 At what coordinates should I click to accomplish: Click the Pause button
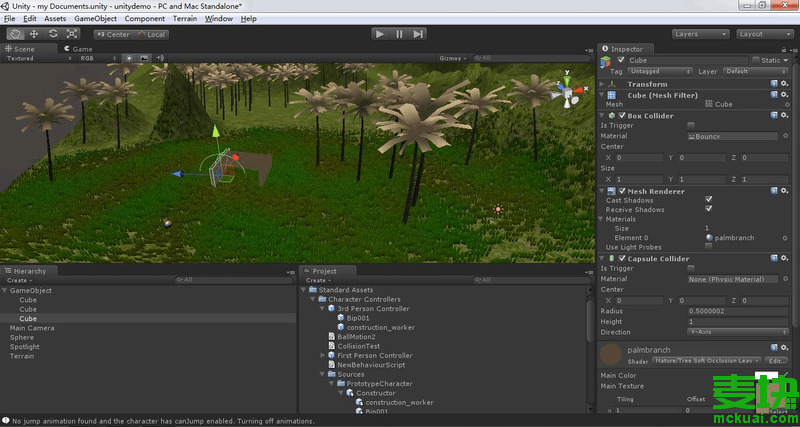click(399, 34)
